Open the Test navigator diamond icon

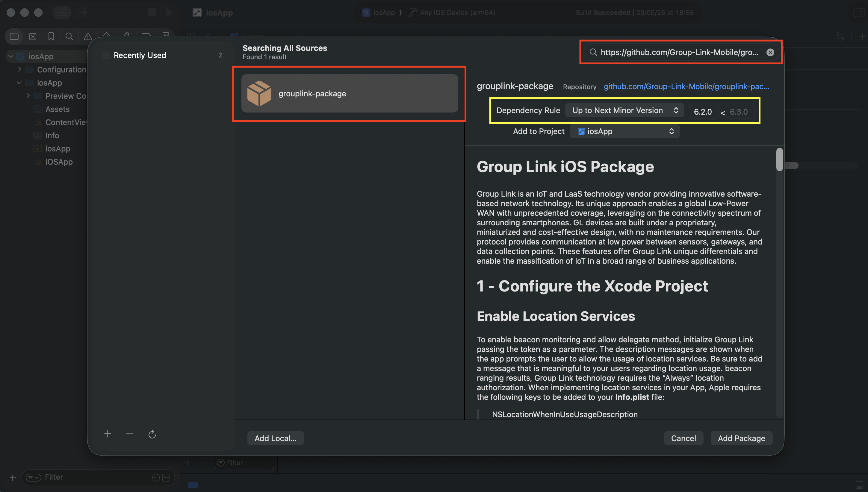point(107,35)
